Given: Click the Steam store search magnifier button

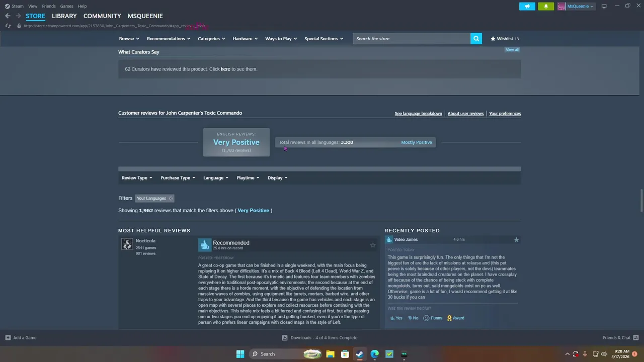Looking at the screenshot, I should click(476, 39).
